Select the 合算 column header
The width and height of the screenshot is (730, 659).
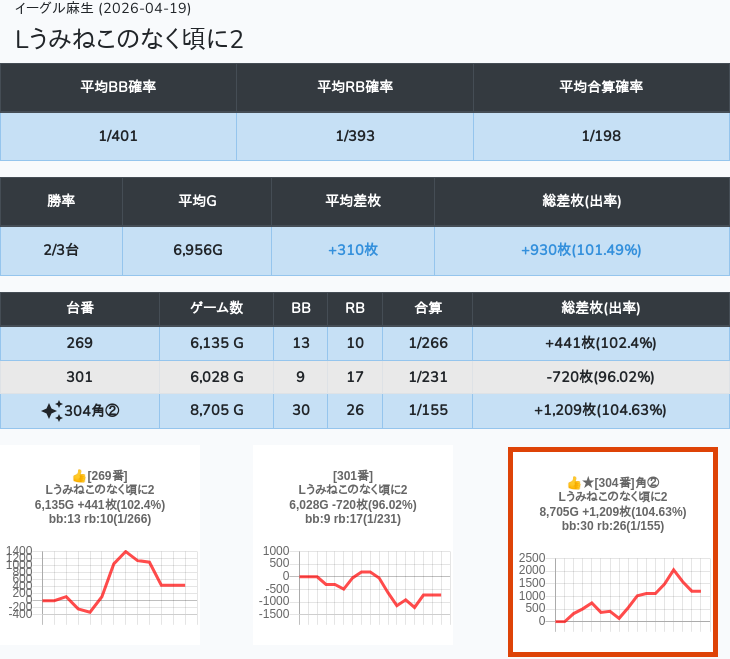pos(427,309)
